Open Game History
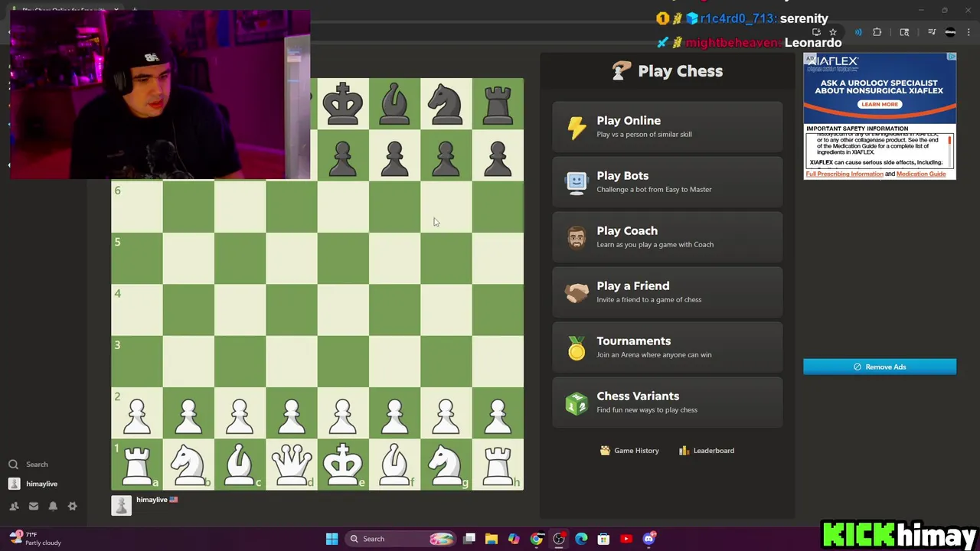This screenshot has height=551, width=980. click(629, 451)
